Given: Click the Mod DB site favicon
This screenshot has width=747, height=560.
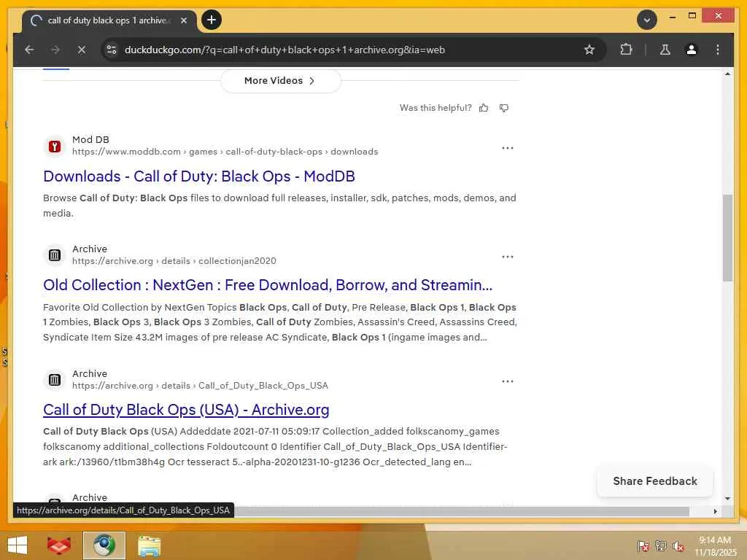Looking at the screenshot, I should tap(55, 146).
